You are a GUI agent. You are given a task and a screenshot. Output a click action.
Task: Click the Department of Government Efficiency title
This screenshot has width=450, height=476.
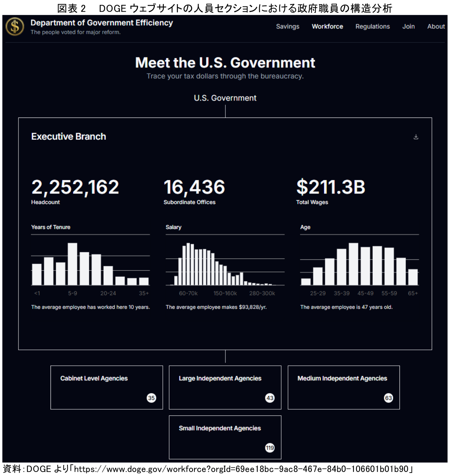pos(101,23)
